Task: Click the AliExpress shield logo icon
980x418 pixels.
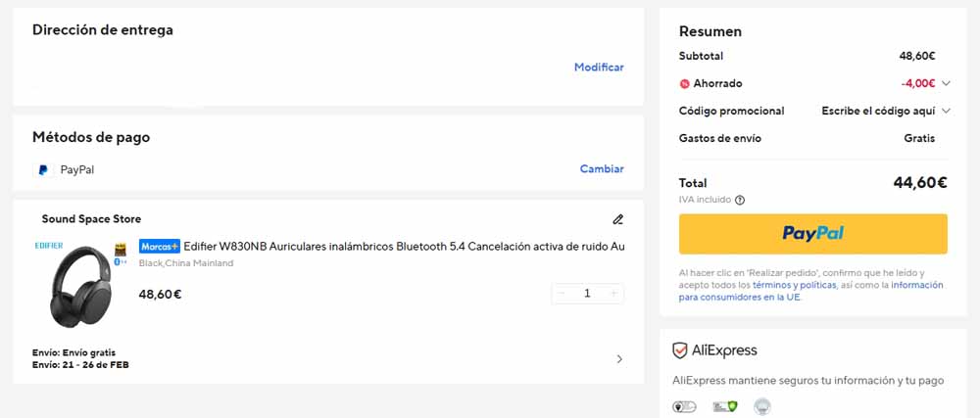Action: click(x=680, y=350)
